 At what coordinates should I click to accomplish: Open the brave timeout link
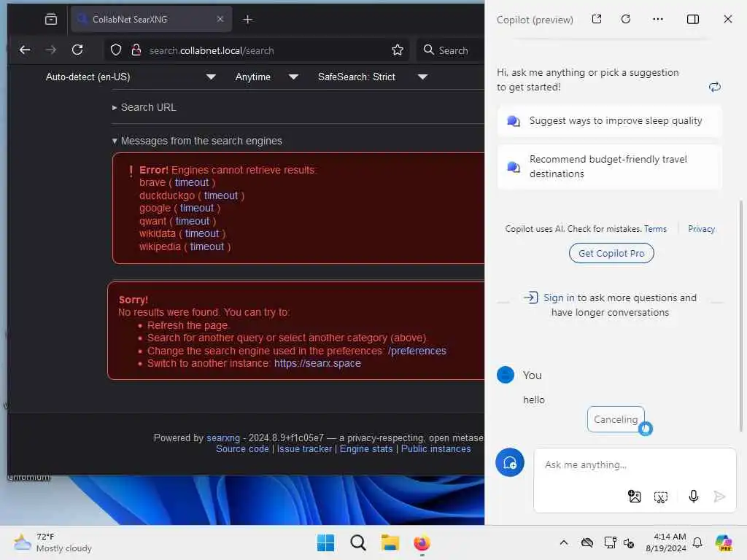tap(192, 182)
